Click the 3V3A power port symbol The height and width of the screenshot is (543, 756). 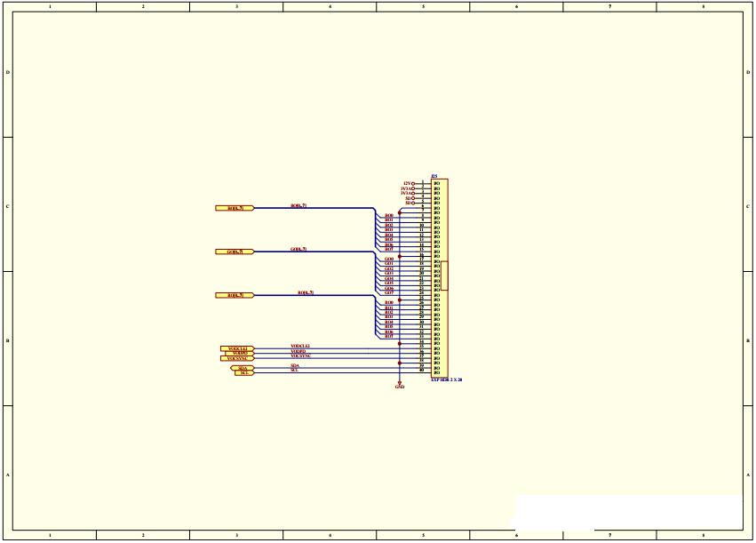coord(409,188)
